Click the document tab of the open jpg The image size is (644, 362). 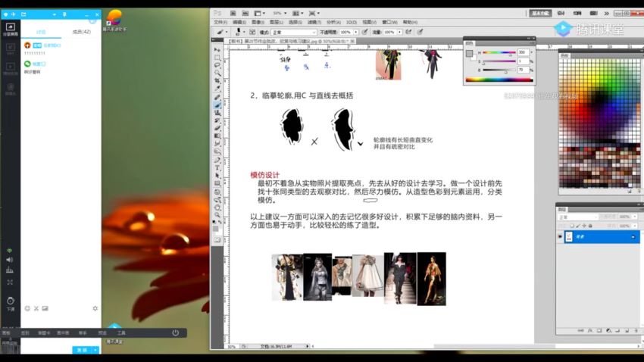point(289,41)
